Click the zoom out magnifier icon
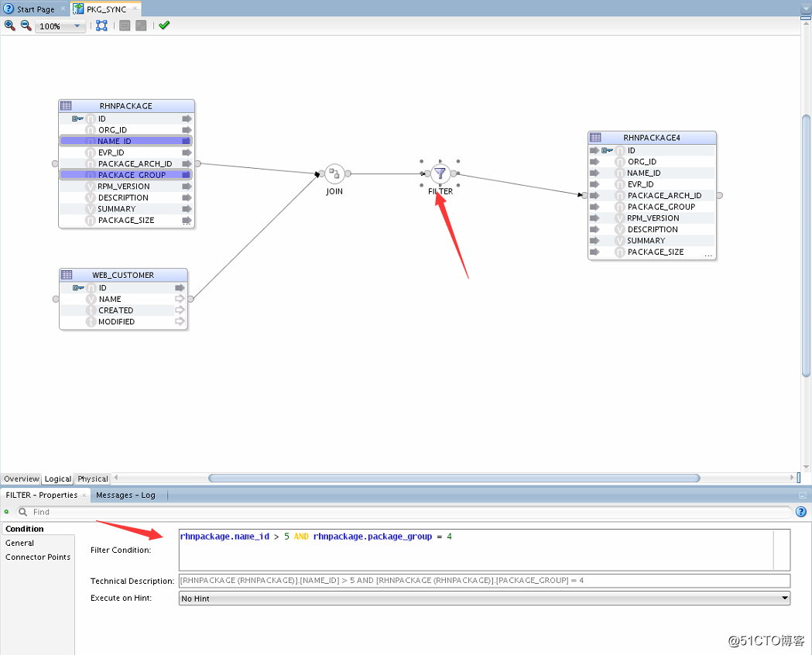The image size is (812, 655). click(x=26, y=26)
